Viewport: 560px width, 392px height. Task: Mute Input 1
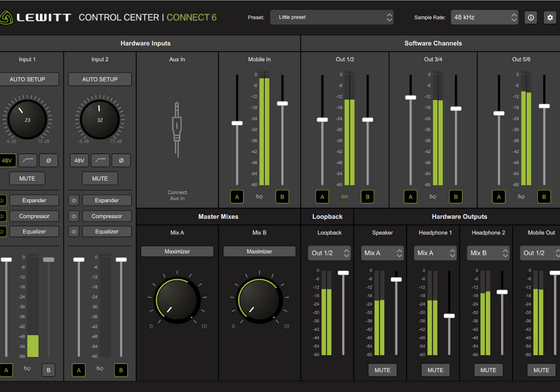(x=28, y=178)
